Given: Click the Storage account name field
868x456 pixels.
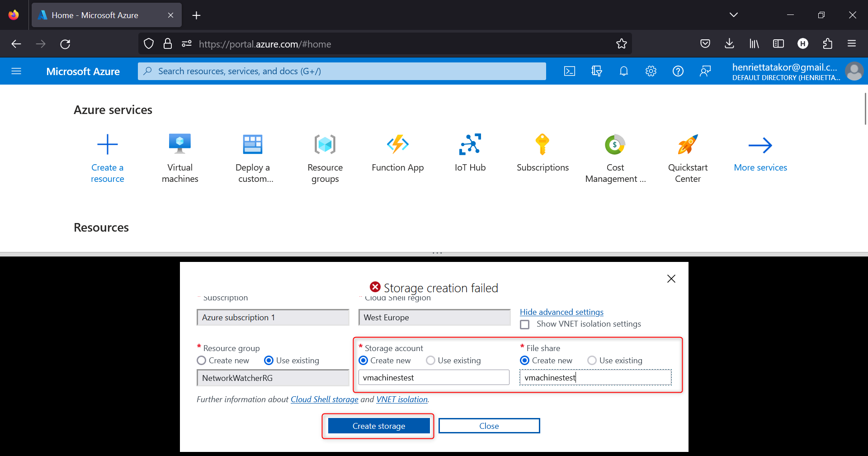Looking at the screenshot, I should click(x=434, y=378).
